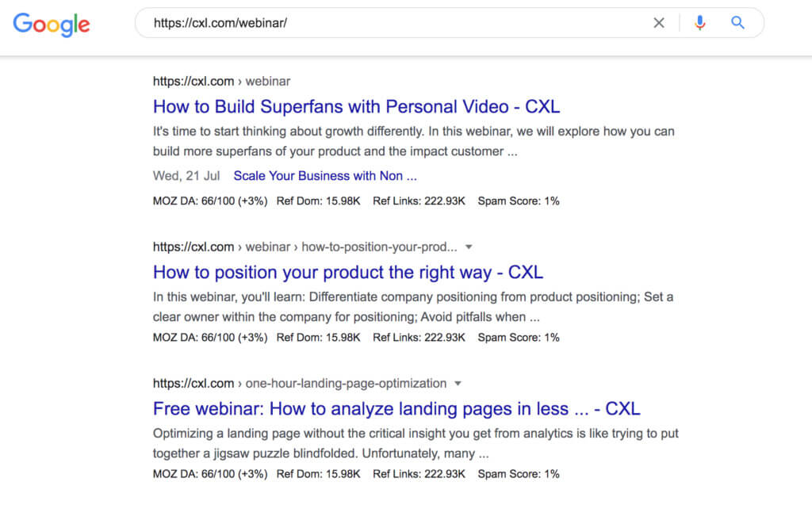Click the cxl.com breadcrumb above second result title
Image resolution: width=812 pixels, height=505 pixels.
tap(193, 247)
